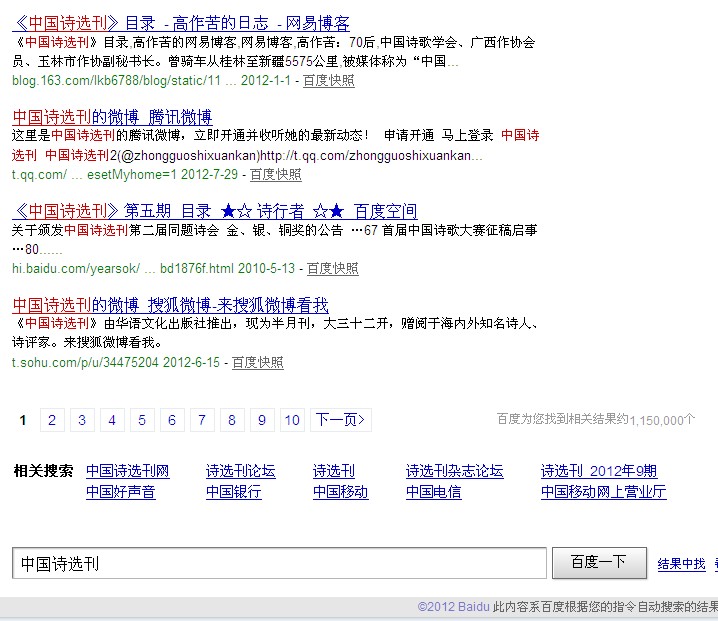The width and height of the screenshot is (718, 621).
Task: Go to results page 3
Action: point(82,420)
